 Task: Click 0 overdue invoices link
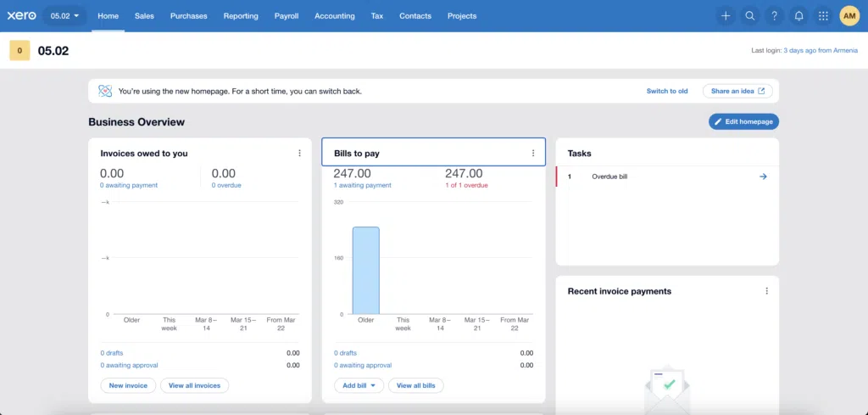pos(226,185)
